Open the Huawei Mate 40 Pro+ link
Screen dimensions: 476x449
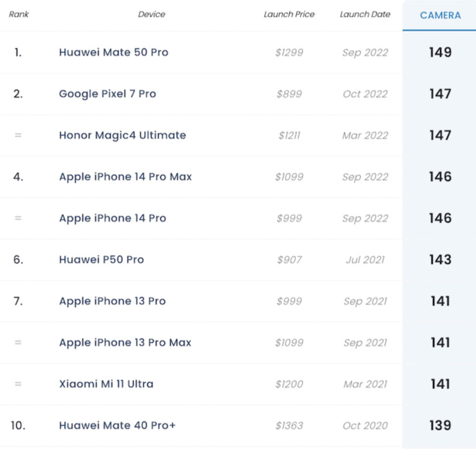pyautogui.click(x=118, y=426)
